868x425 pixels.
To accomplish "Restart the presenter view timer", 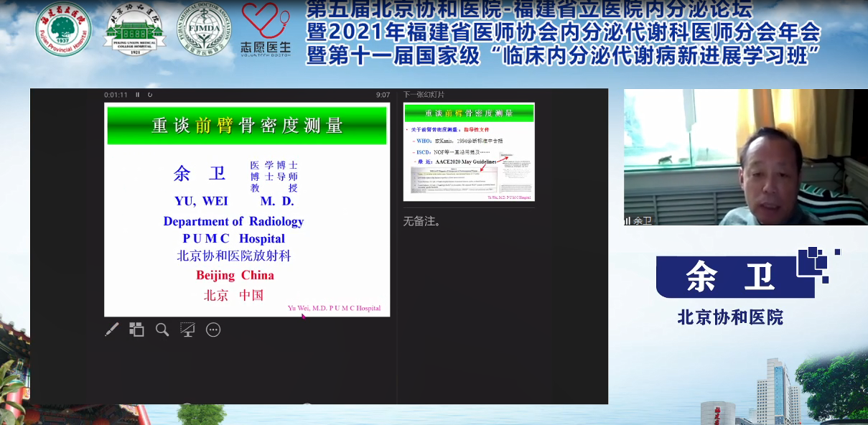I will pos(150,95).
